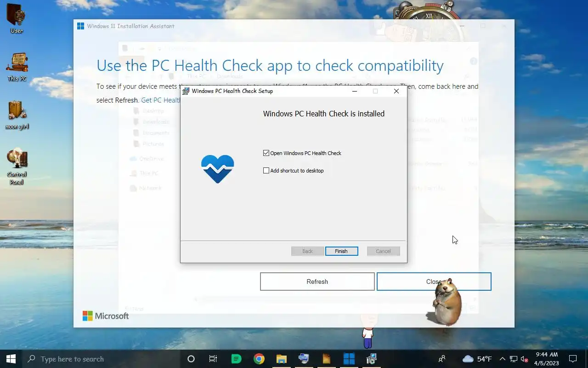Launch Google Chrome from the taskbar
The image size is (588, 368).
tap(259, 359)
